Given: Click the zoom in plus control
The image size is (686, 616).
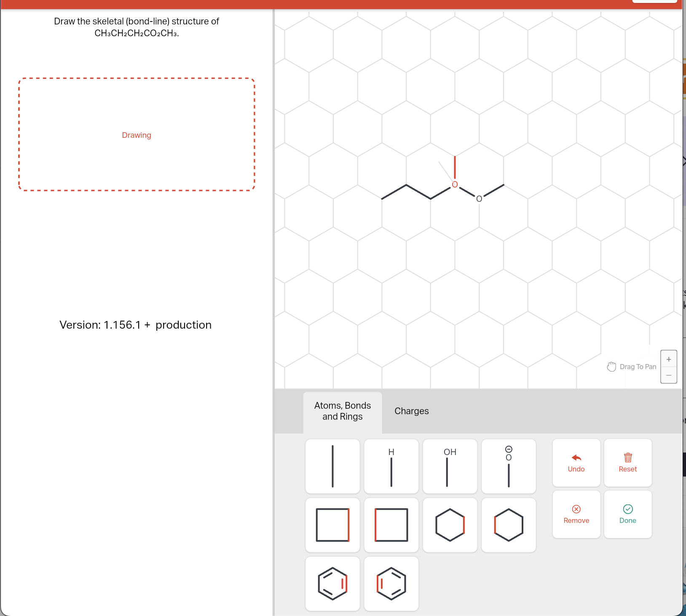Looking at the screenshot, I should (x=669, y=359).
